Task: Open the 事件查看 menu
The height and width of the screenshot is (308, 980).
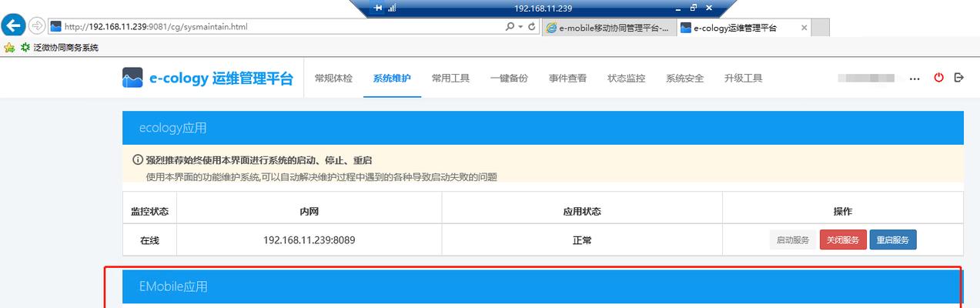Action: [567, 79]
